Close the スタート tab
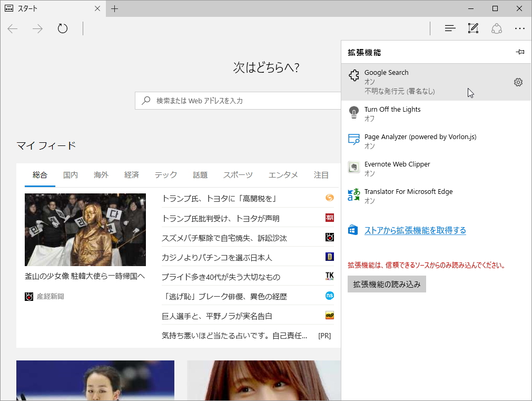This screenshot has height=401, width=532. (x=97, y=8)
